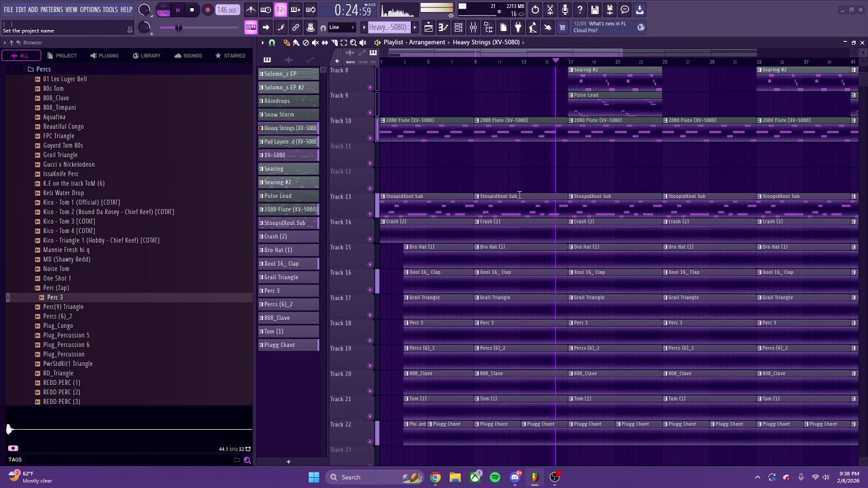Toggle mute on Track 10
This screenshot has width=868, height=488.
coord(370,138)
